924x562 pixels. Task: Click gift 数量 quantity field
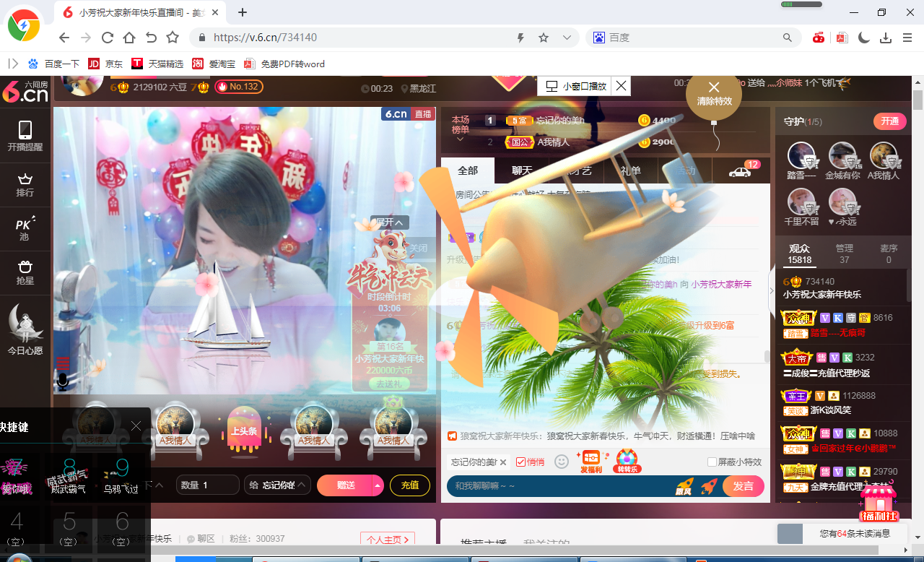(208, 485)
